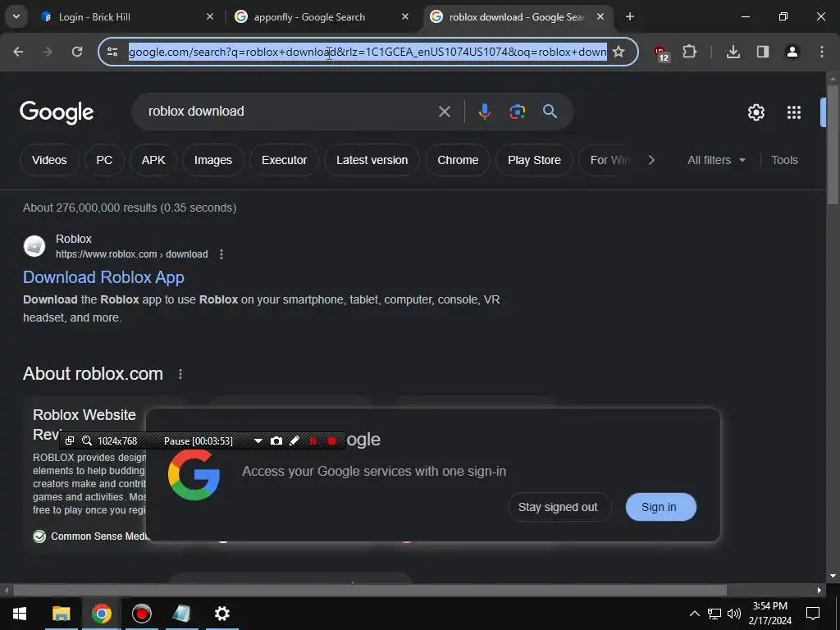
Task: Pause recording with the red pause icon
Action: (x=313, y=441)
